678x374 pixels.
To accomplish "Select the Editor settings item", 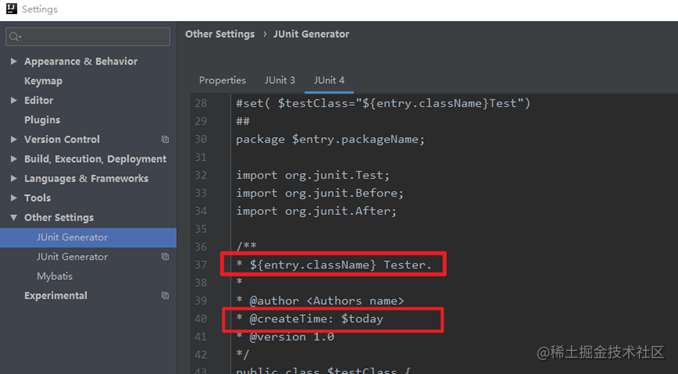I will tap(38, 100).
